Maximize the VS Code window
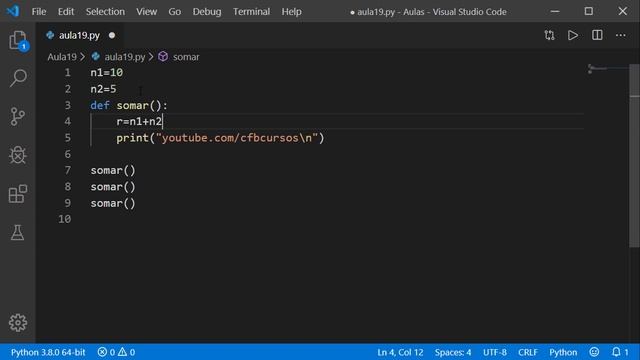 589,11
